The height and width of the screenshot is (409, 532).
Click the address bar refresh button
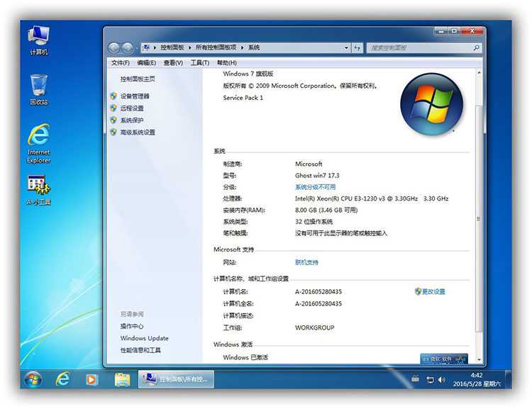358,47
